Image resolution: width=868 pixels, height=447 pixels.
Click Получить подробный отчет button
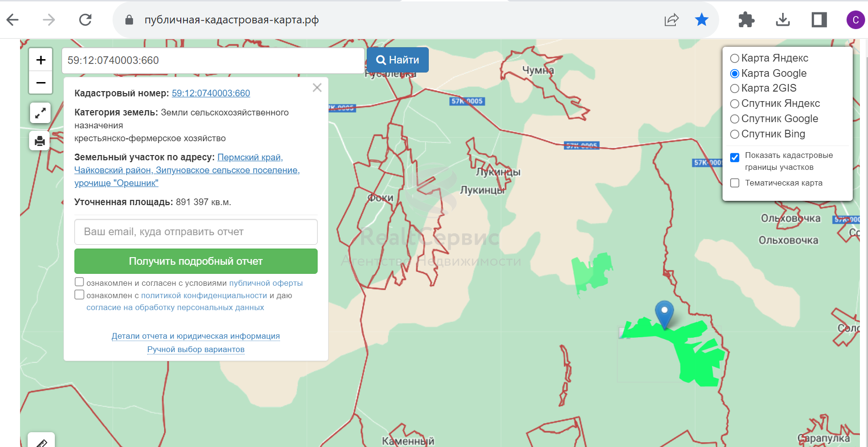point(196,261)
